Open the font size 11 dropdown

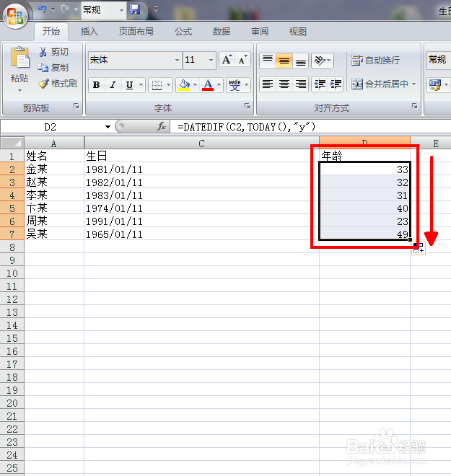211,60
